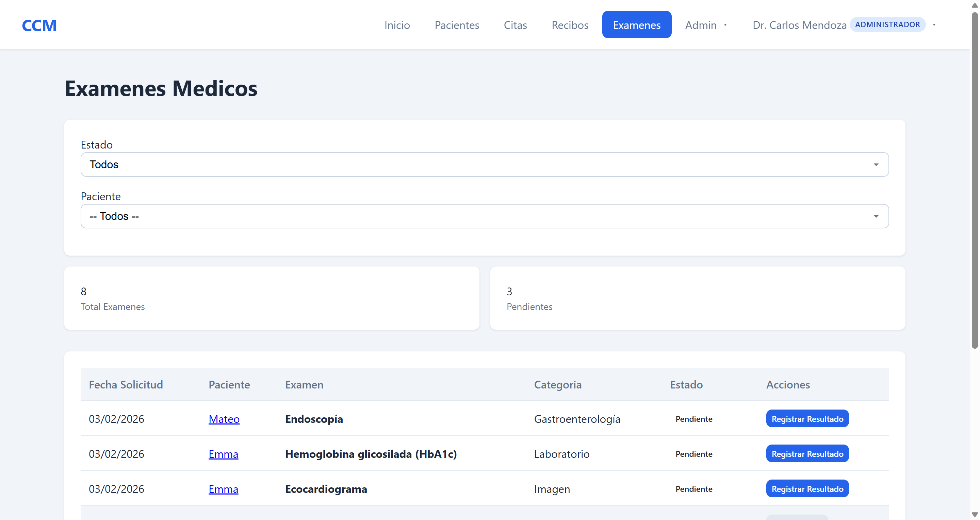Register the result for Endoscopía
980x520 pixels.
tap(807, 418)
